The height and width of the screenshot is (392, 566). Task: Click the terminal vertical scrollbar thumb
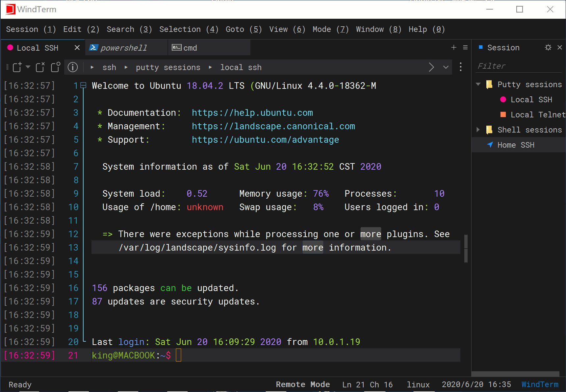(x=466, y=249)
